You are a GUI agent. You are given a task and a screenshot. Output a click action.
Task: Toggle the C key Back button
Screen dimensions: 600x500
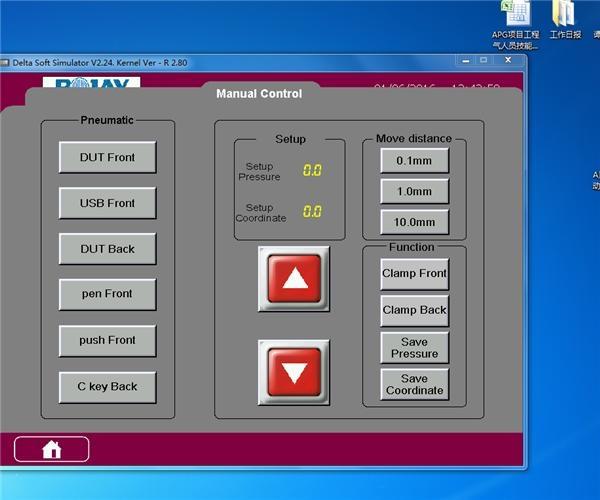tap(108, 387)
